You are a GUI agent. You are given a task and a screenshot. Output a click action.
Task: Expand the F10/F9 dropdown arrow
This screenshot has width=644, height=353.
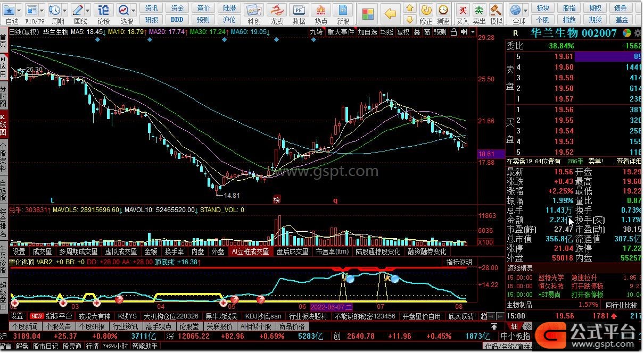click(x=42, y=10)
